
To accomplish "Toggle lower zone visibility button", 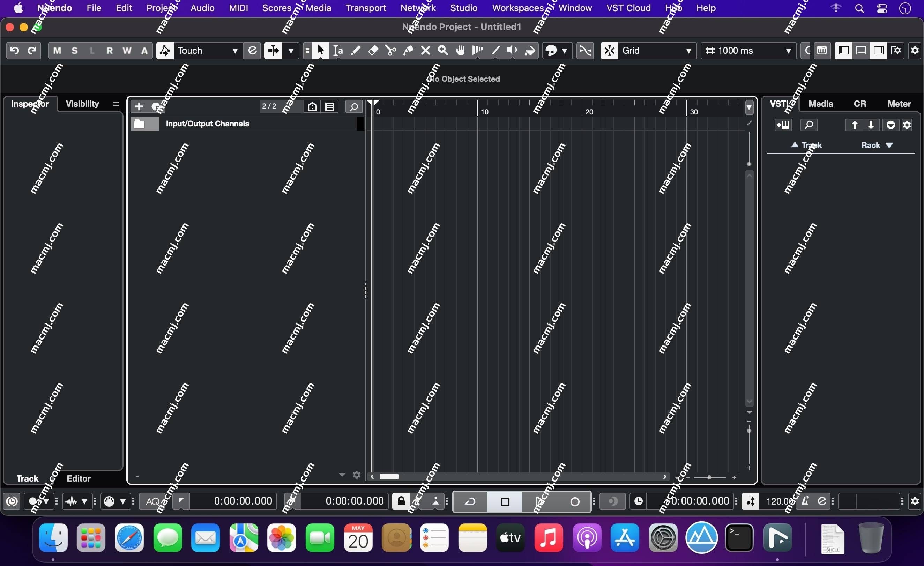I will pyautogui.click(x=861, y=50).
